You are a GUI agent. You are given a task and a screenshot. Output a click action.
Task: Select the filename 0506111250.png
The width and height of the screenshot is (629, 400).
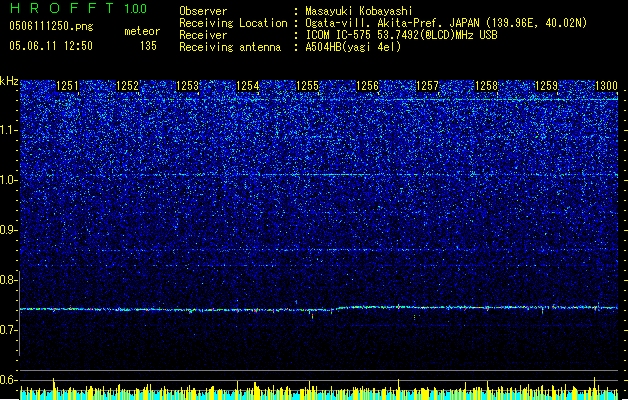coord(51,26)
